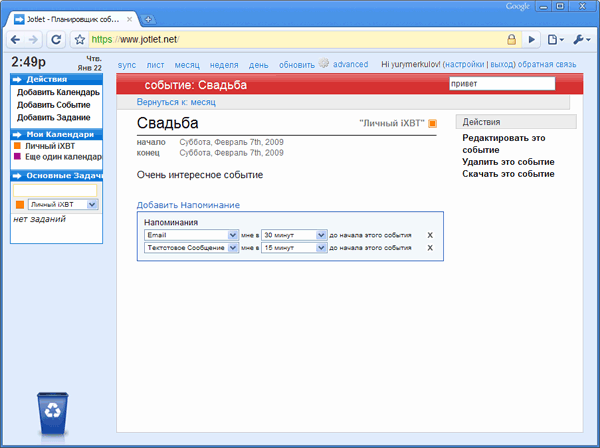Image resolution: width=600 pixels, height=448 pixels.
Task: Switch to the лист view
Action: 155,65
